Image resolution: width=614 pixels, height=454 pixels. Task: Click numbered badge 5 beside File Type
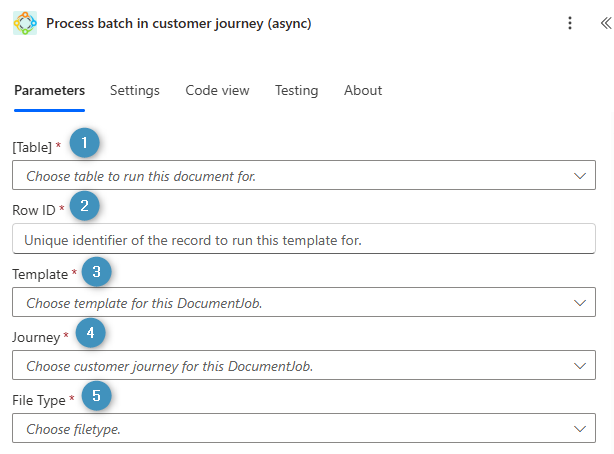96,397
